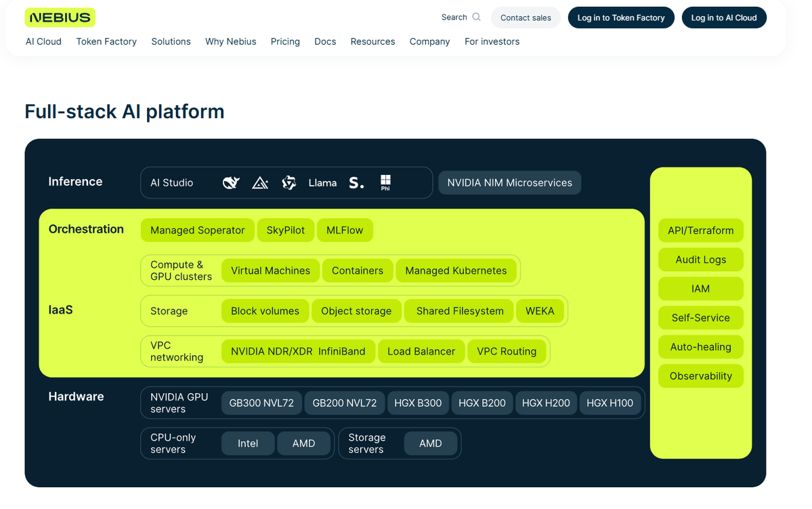Click the Full-stack AI platform heading
The image size is (812, 509).
125,111
